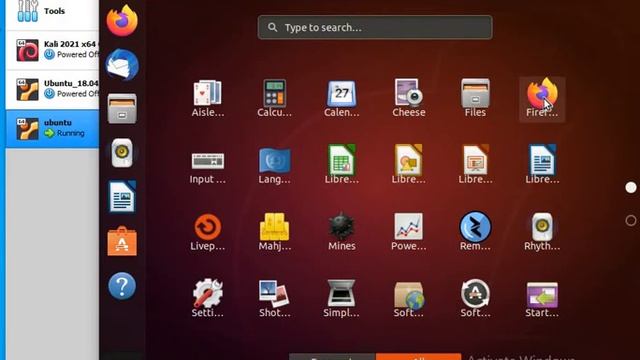Open AisleRiot Solitaire from the app grid
The image size is (640, 360).
207,99
